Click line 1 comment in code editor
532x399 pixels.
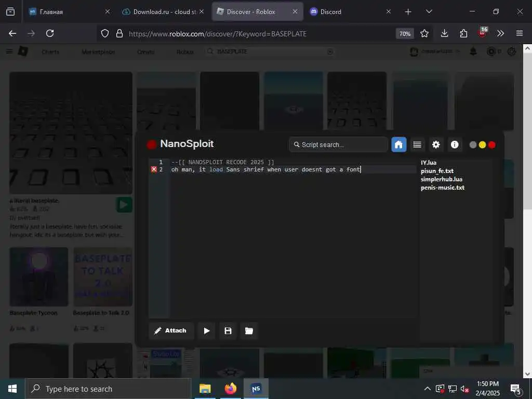[222, 162]
